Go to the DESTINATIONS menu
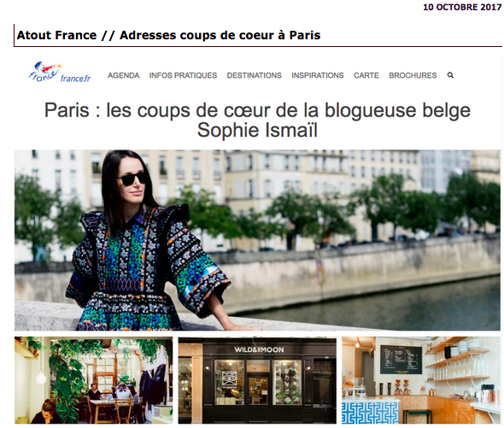 [255, 75]
